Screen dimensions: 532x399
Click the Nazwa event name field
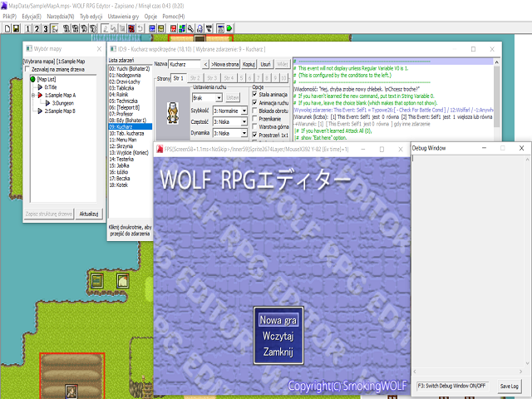tap(186, 63)
